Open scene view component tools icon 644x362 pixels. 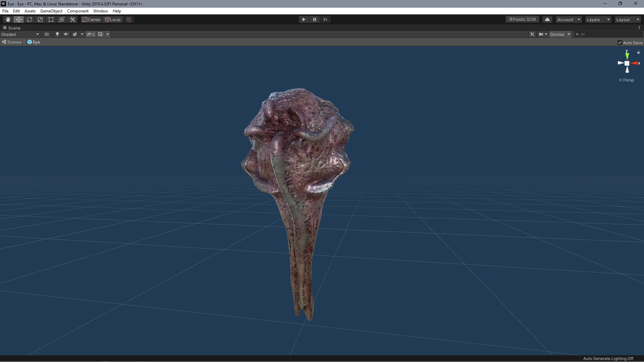point(532,34)
